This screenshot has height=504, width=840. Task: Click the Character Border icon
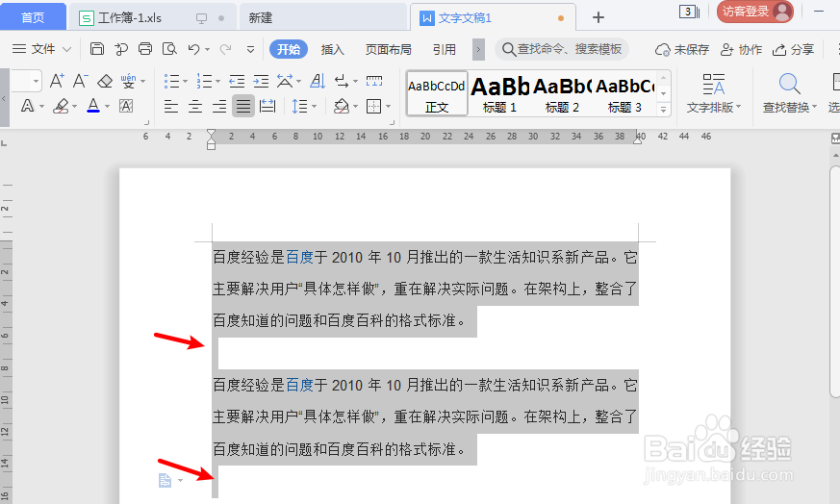[x=126, y=106]
